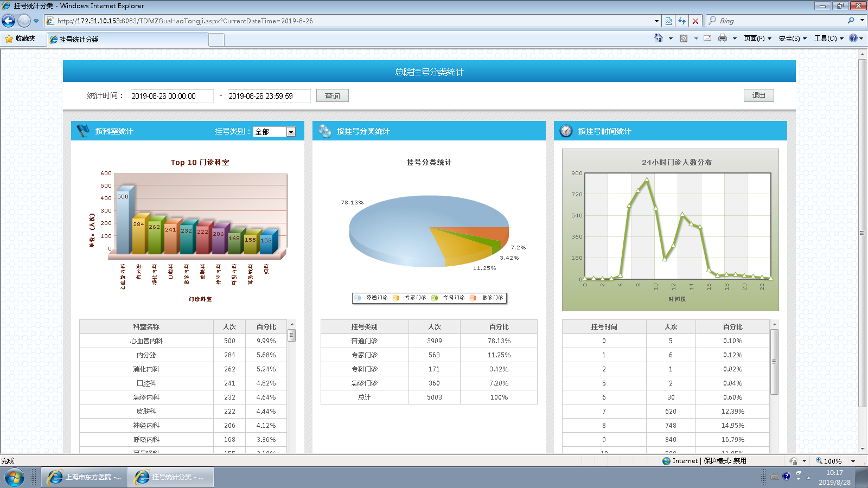Click the RSS feeds icon
The width and height of the screenshot is (868, 488).
click(684, 38)
